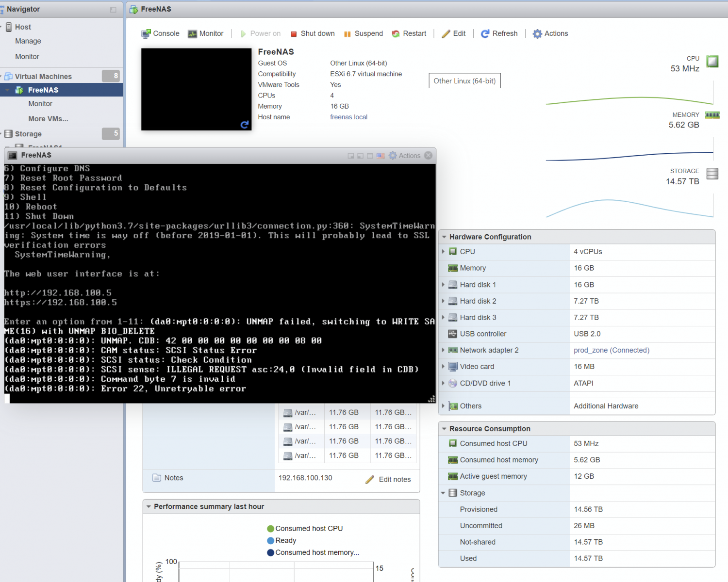
Task: Select smallest console window size icon
Action: tap(351, 156)
